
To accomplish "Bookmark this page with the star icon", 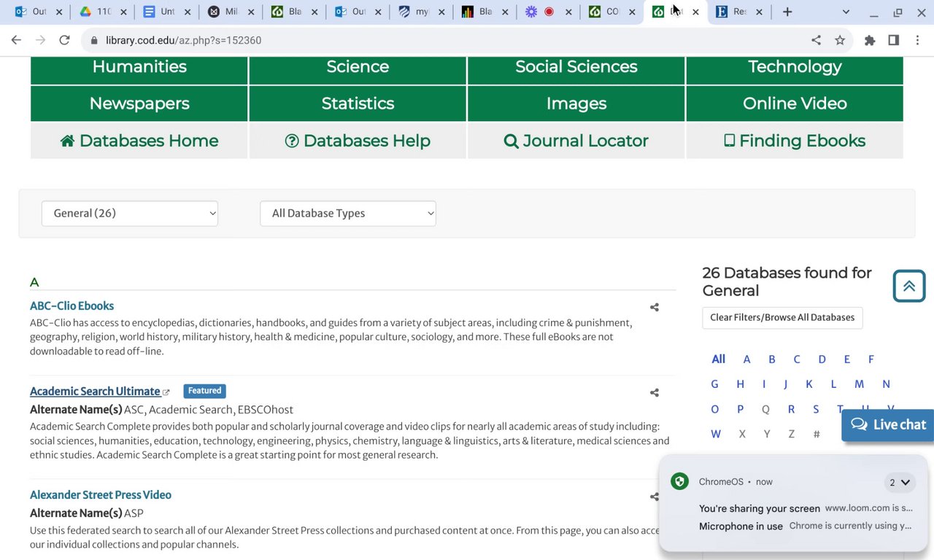I will pyautogui.click(x=840, y=40).
